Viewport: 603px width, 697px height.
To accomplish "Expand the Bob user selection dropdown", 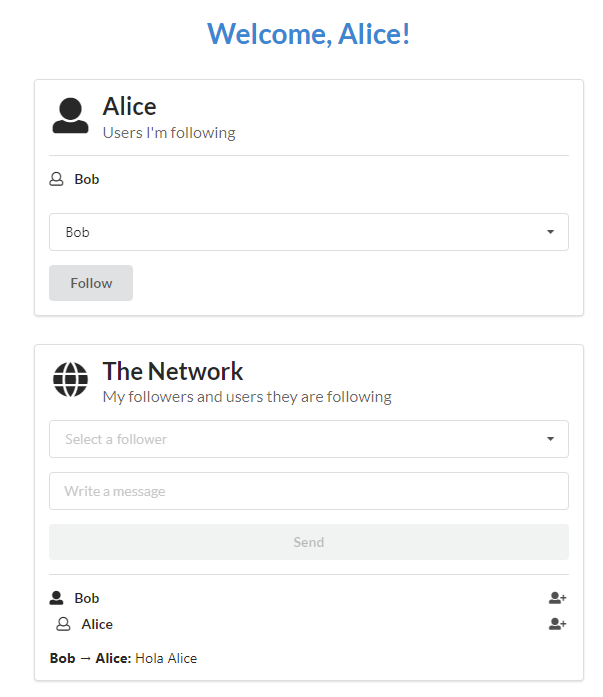I will [x=308, y=232].
